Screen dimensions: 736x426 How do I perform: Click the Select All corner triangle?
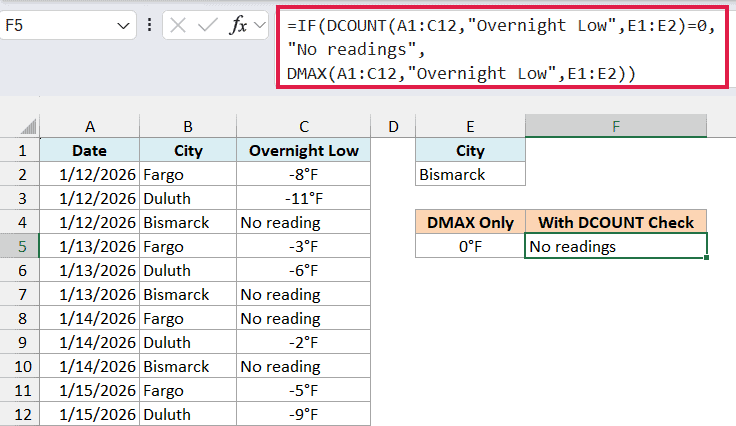point(28,126)
